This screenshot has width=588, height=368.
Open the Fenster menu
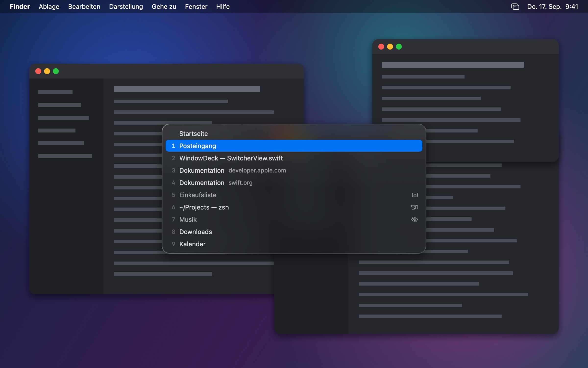(196, 7)
